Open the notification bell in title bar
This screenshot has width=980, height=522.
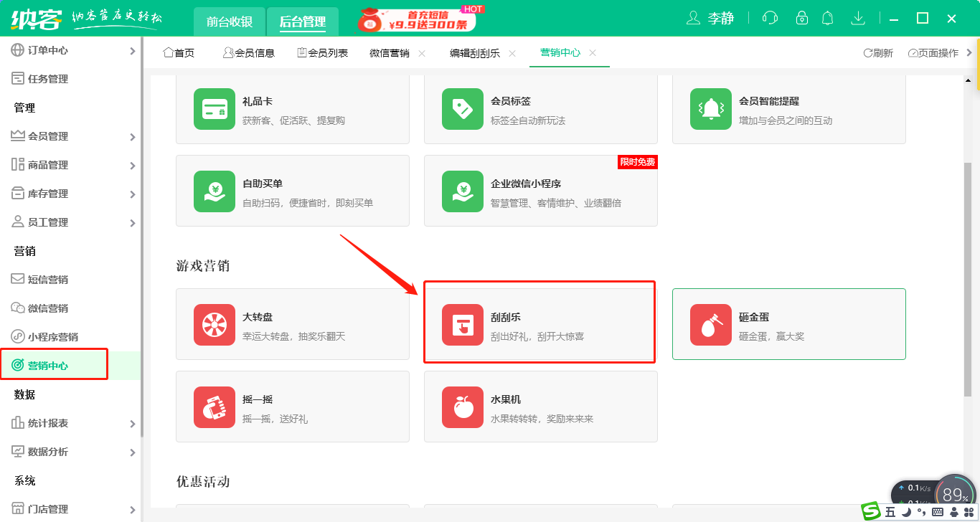pos(828,18)
